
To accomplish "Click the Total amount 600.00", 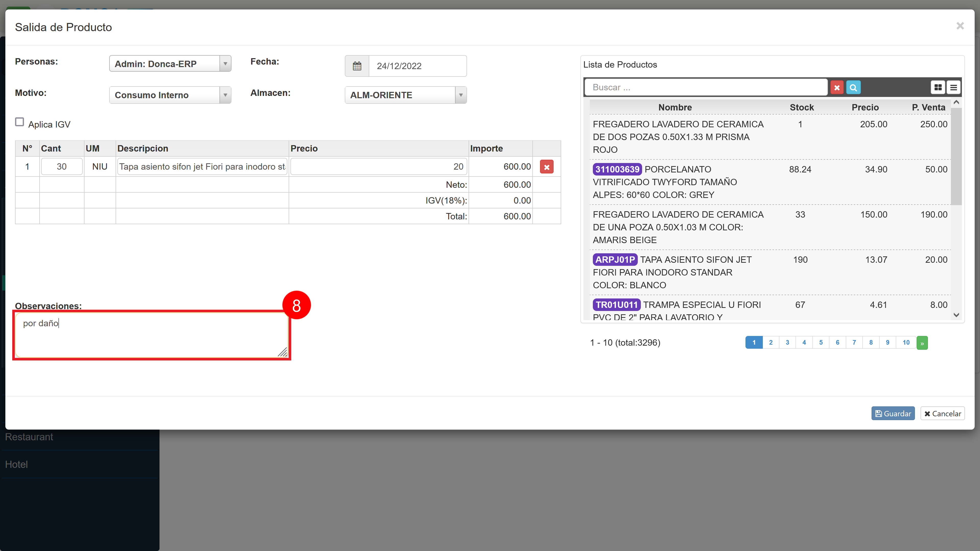I will (517, 216).
